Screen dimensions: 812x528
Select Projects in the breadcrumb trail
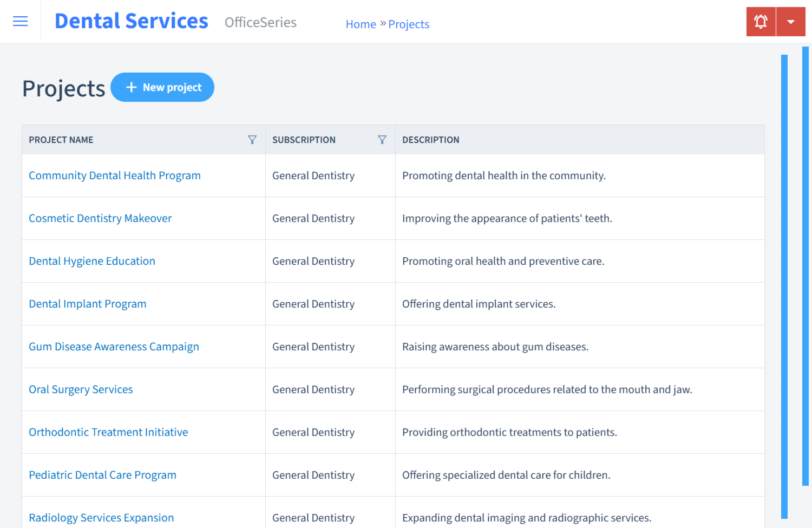pyautogui.click(x=409, y=24)
